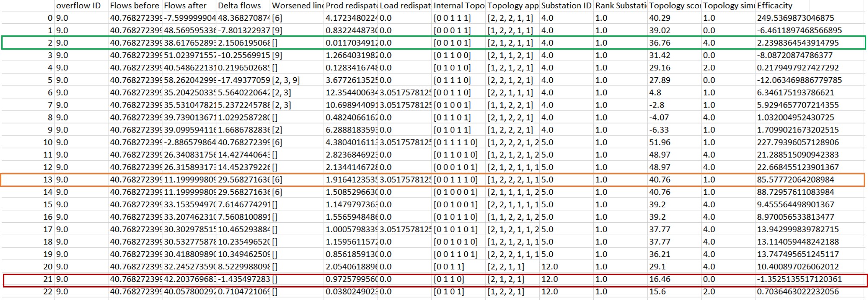Click flows after cell in row 10
The width and height of the screenshot is (868, 300).
tap(190, 142)
